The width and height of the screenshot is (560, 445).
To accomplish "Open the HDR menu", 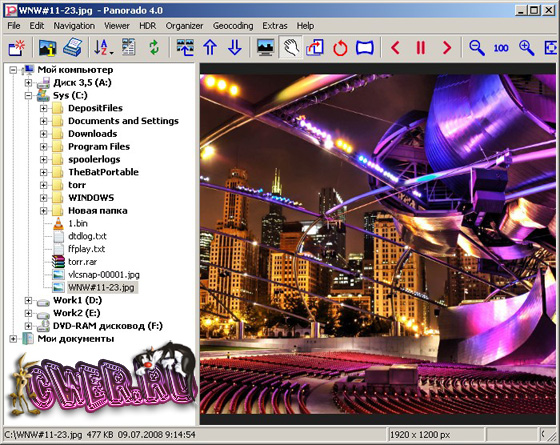I will click(148, 26).
